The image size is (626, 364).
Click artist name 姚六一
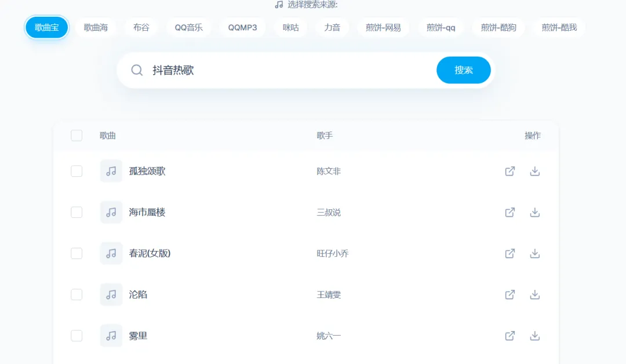(x=329, y=336)
